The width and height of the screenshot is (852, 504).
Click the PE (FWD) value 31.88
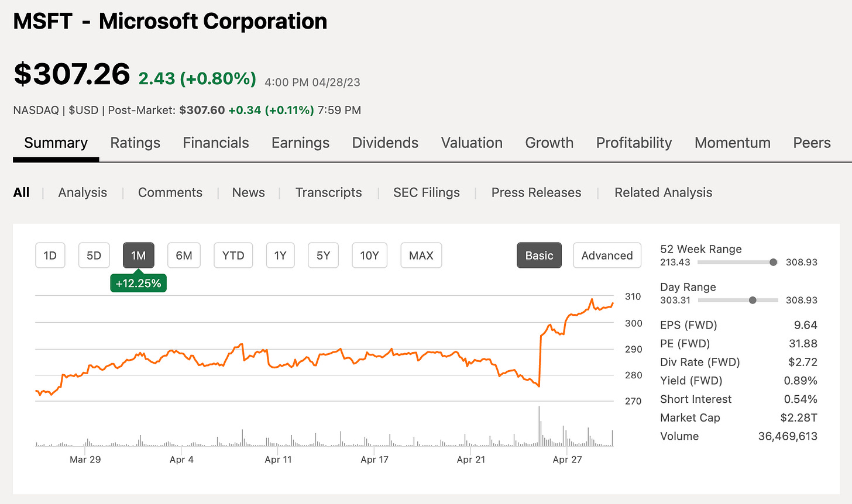(x=803, y=344)
